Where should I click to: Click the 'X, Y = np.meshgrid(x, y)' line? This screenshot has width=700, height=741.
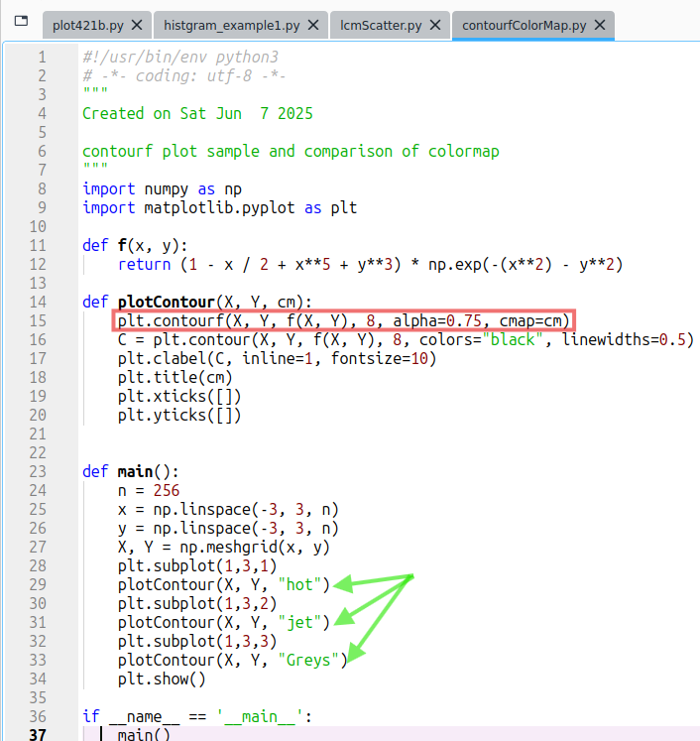(224, 548)
